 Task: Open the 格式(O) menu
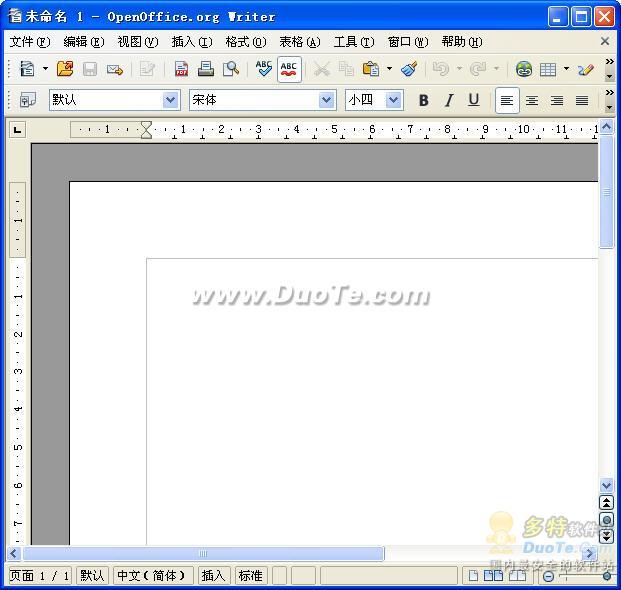(246, 42)
